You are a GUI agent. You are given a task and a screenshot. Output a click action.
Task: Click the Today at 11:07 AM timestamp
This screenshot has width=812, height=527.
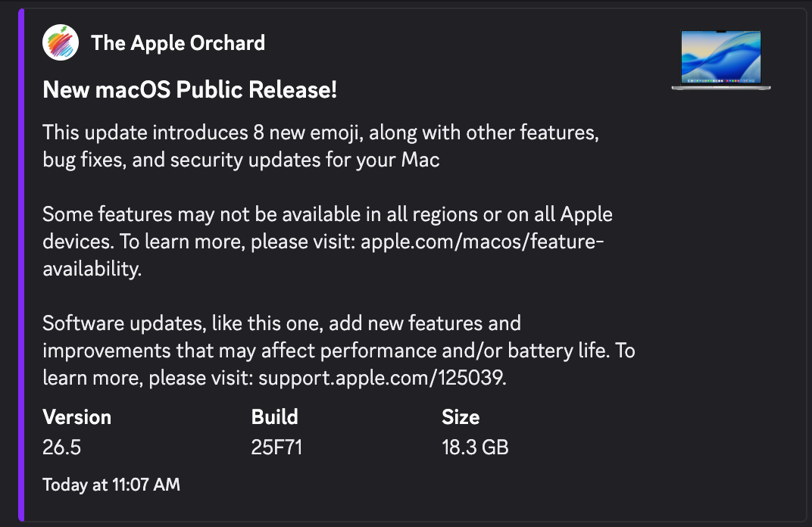pyautogui.click(x=111, y=485)
